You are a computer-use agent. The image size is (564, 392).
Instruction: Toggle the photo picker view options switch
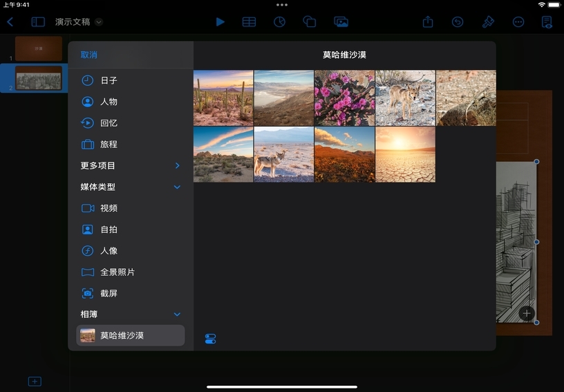coord(211,339)
